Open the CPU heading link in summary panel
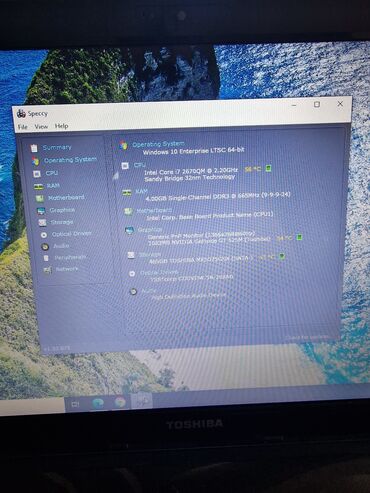 click(139, 165)
